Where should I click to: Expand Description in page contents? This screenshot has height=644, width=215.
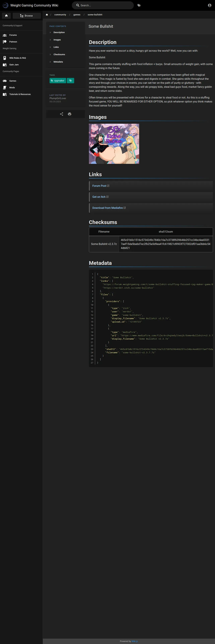pos(59,32)
